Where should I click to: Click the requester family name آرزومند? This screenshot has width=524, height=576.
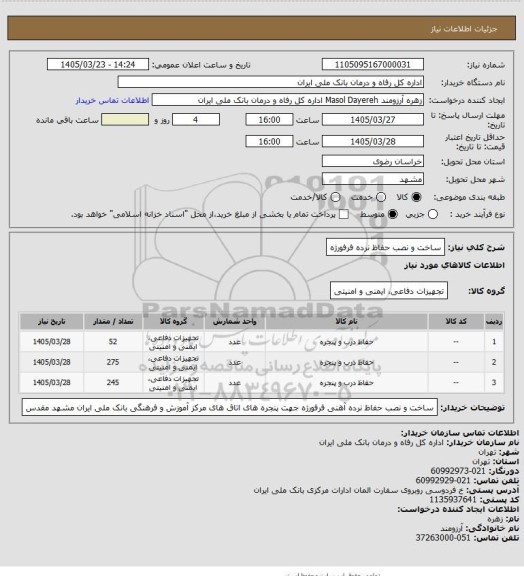point(452,528)
